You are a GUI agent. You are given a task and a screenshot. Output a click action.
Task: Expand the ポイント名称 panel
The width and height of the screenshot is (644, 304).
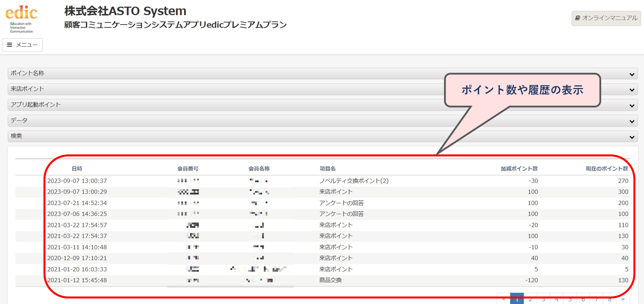(x=322, y=73)
